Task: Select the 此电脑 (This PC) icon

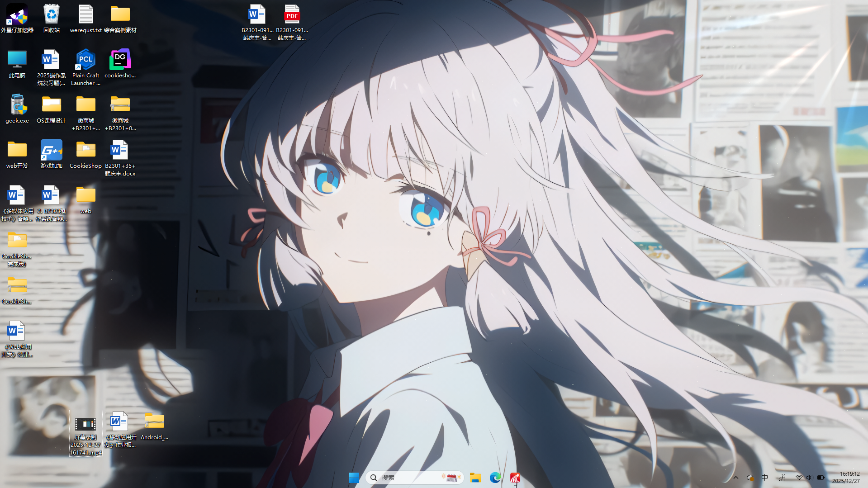Action: 17,64
